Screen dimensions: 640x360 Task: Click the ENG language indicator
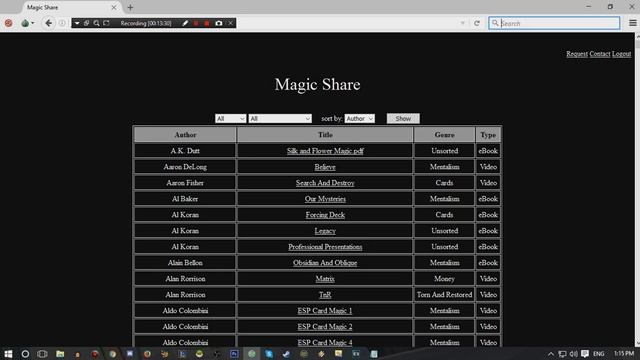tap(599, 354)
